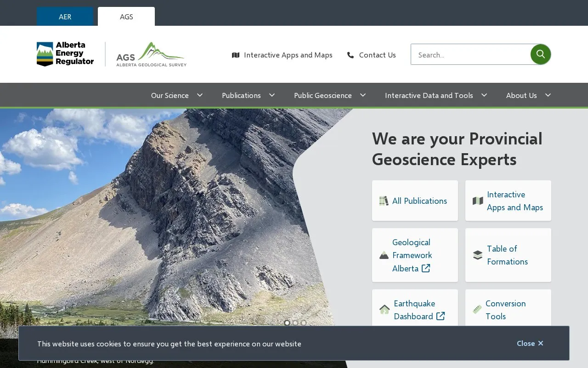Open the Our Science menu
The width and height of the screenshot is (588, 368).
pos(170,95)
